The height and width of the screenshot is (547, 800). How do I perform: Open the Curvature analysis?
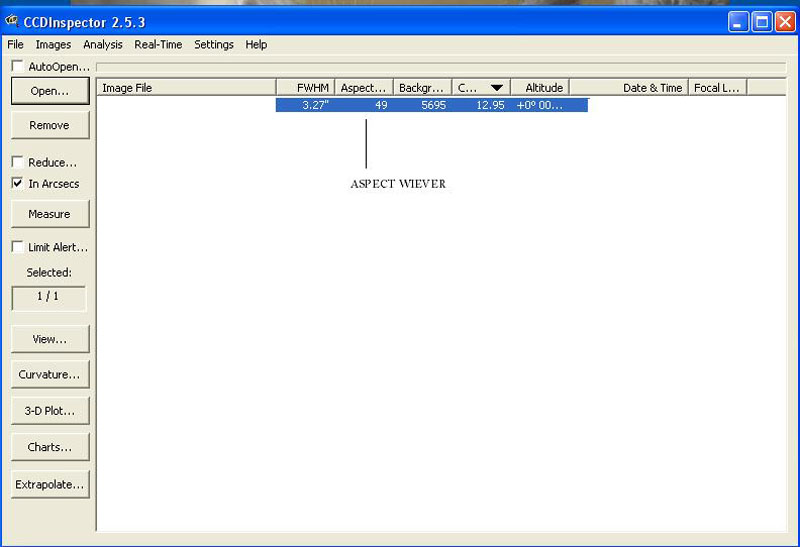tap(50, 375)
